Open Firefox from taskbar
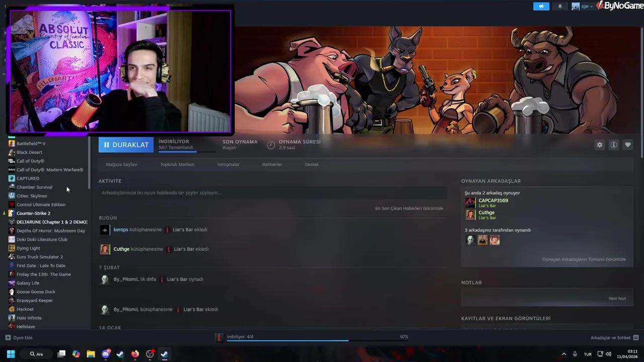This screenshot has width=644, height=362. tap(135, 354)
